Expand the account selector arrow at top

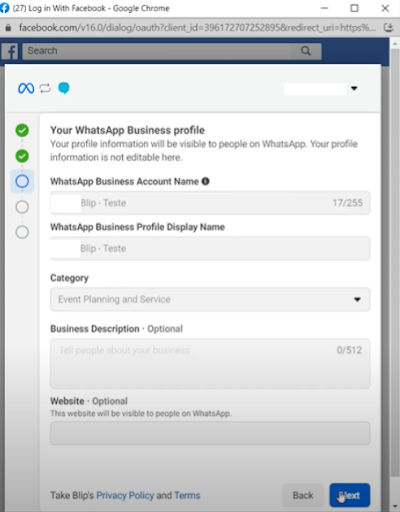pos(354,88)
